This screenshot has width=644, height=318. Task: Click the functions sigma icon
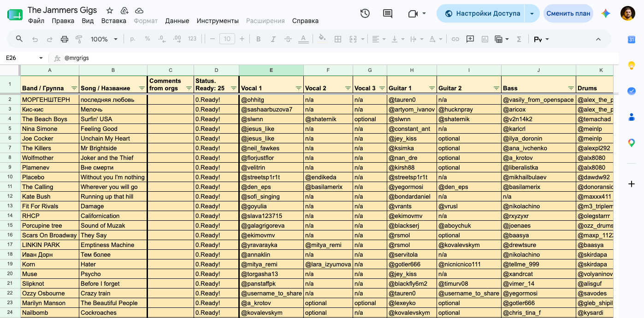point(519,39)
